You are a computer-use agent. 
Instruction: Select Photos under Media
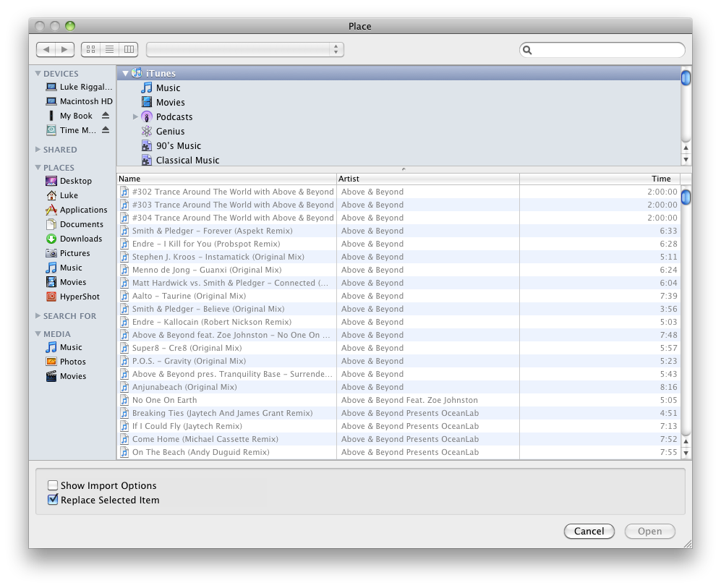point(66,362)
